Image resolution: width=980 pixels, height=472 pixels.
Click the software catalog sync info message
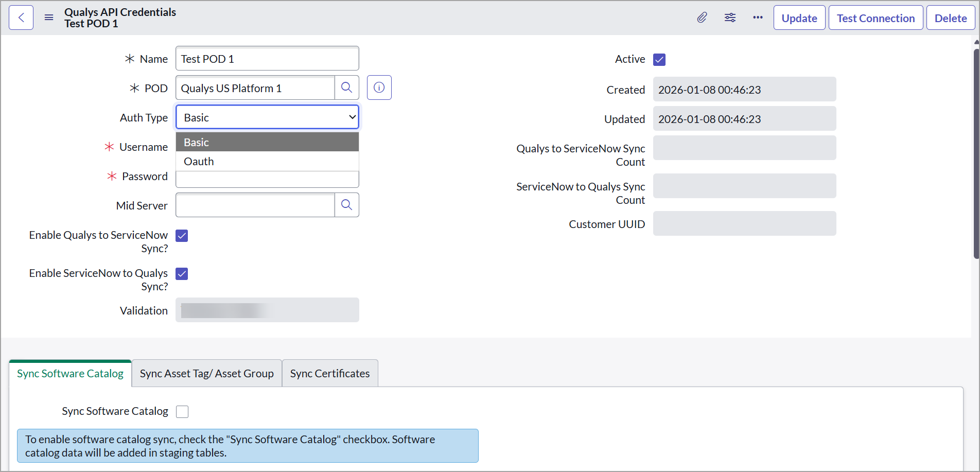pos(248,446)
